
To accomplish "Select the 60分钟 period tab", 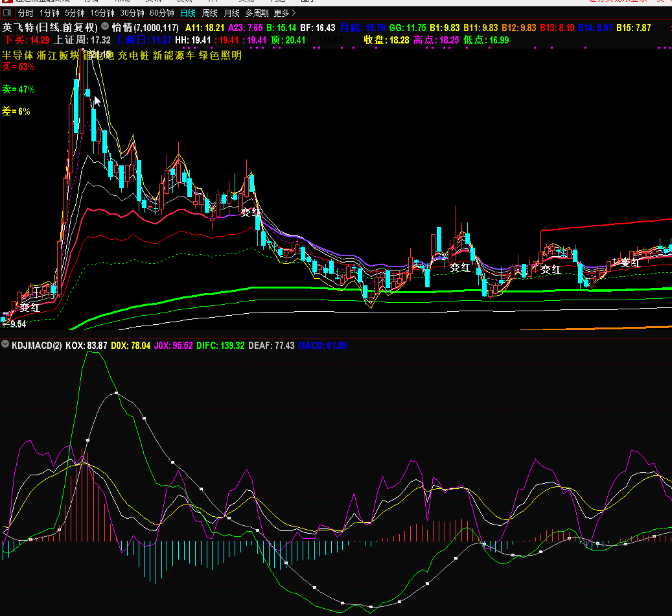I will 161,14.
